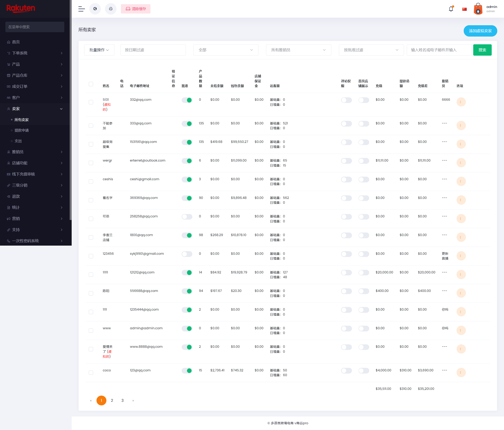This screenshot has width=504, height=430.
Task: Toggle approval switch for seller 可恶
Action: (x=187, y=217)
